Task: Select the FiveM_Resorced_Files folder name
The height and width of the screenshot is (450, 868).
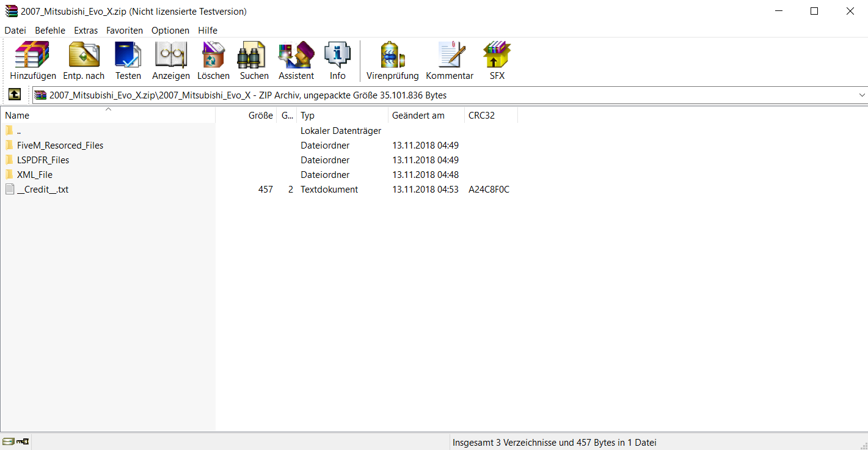Action: (60, 146)
